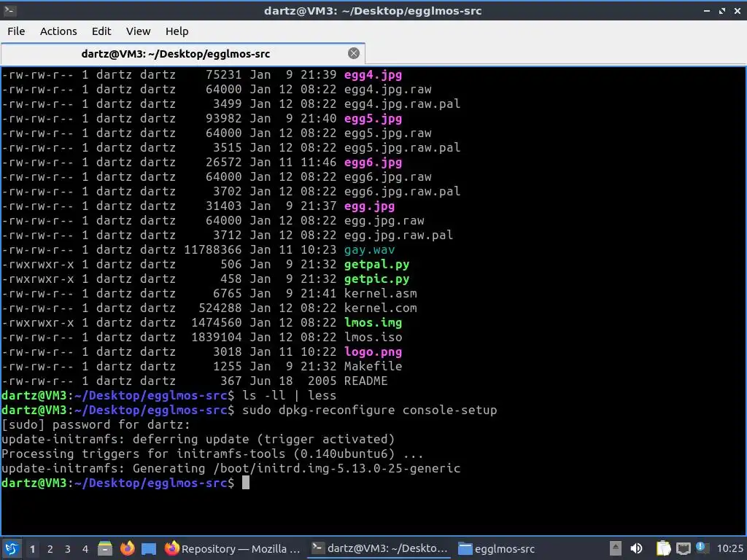Click the egg.jpg.raw.pal file name
Image resolution: width=747 pixels, height=560 pixels.
tap(398, 236)
